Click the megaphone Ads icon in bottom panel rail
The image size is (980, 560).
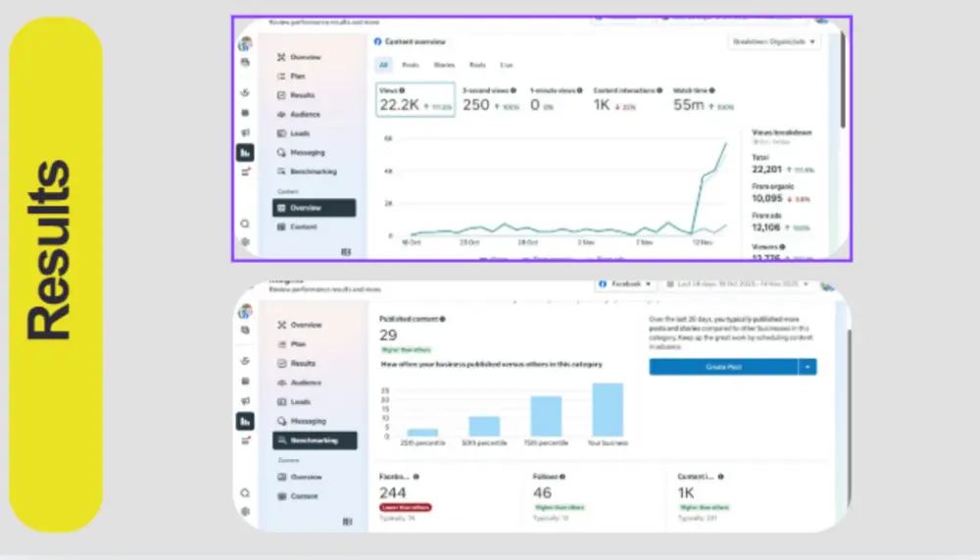click(245, 401)
